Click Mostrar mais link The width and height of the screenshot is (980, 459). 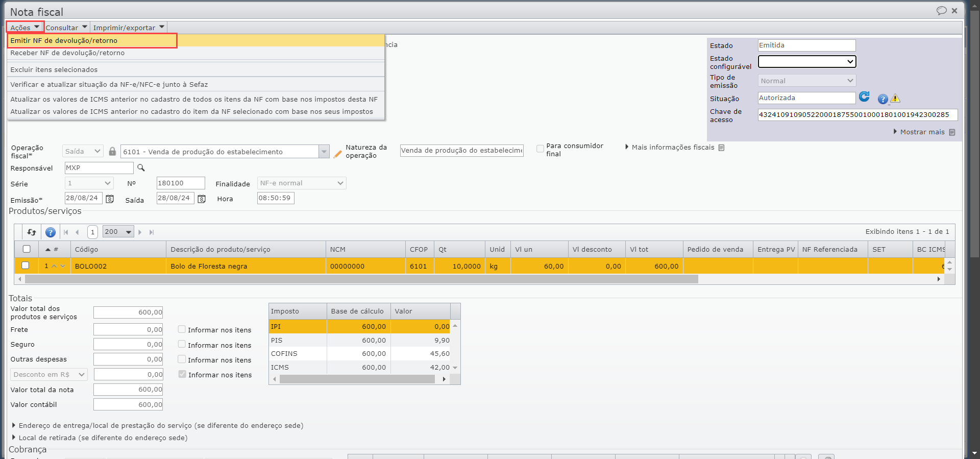[922, 132]
